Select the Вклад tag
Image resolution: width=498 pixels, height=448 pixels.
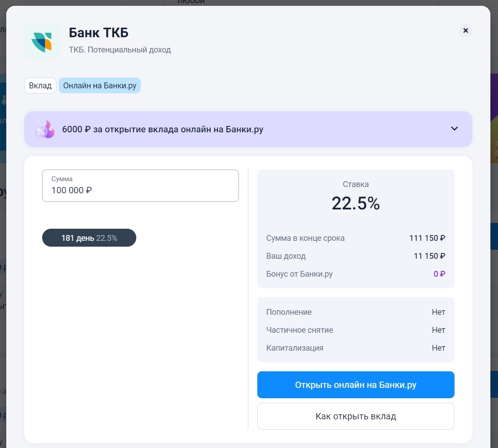point(40,86)
